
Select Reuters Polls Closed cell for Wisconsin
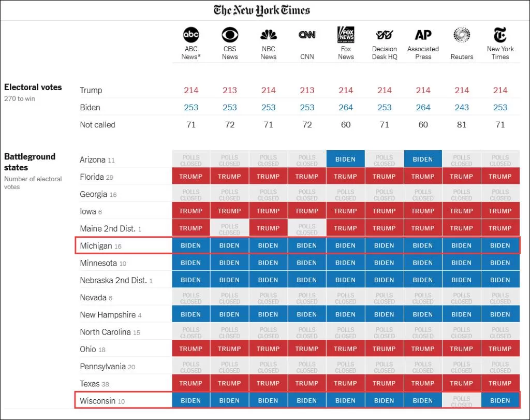461,401
